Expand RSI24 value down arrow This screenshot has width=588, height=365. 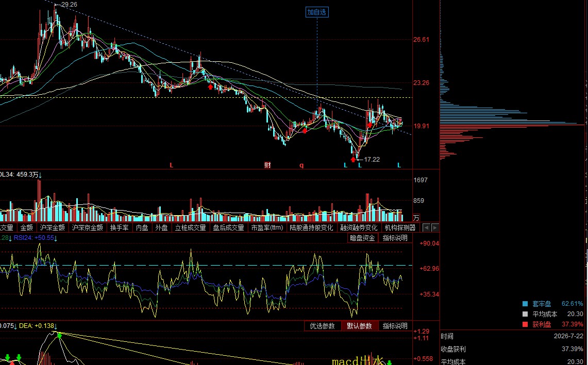(56, 238)
